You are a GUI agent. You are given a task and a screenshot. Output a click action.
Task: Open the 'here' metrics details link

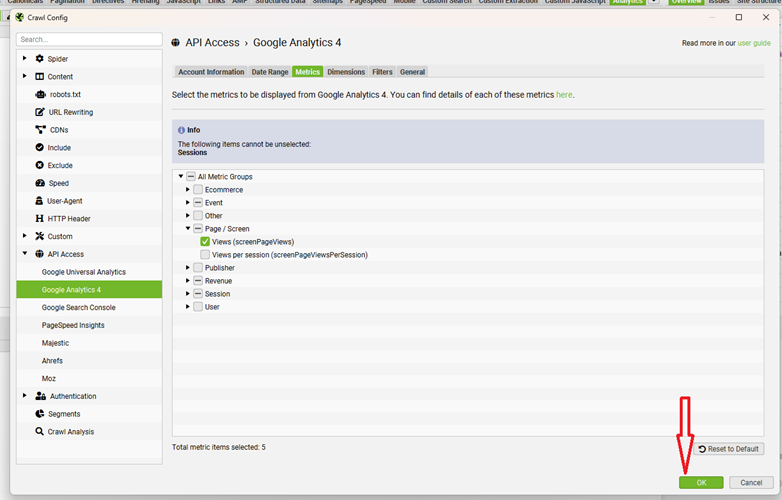coord(564,95)
